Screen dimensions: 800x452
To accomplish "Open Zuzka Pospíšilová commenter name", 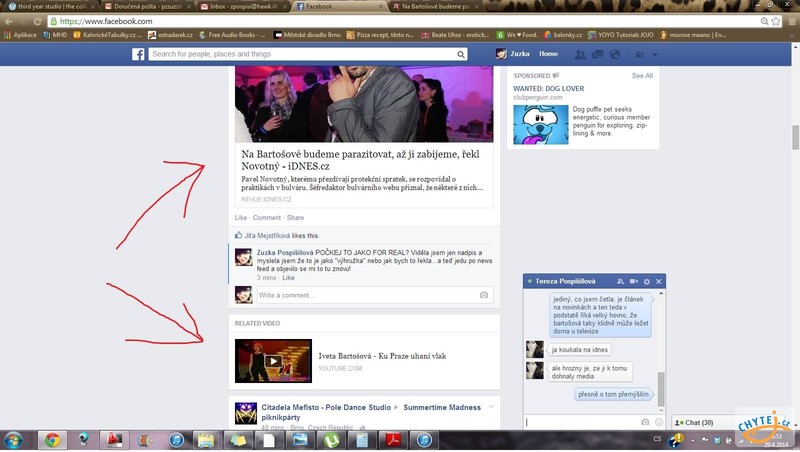I will pyautogui.click(x=285, y=253).
